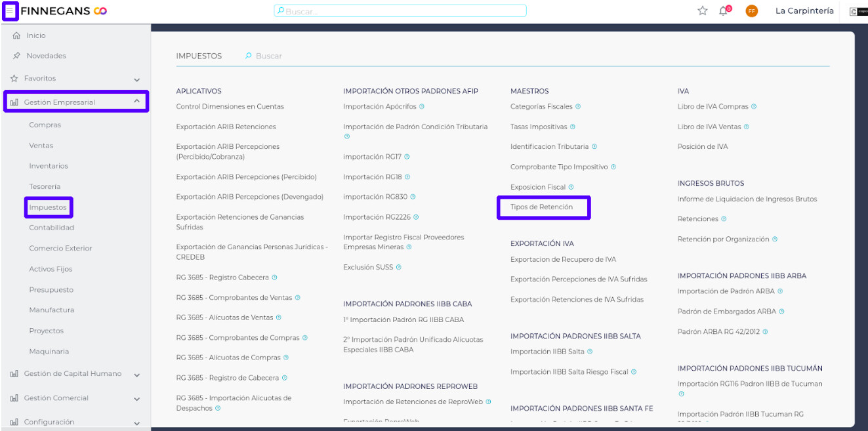
Task: Click the help icon beside Importación RG830
Action: pyautogui.click(x=413, y=197)
